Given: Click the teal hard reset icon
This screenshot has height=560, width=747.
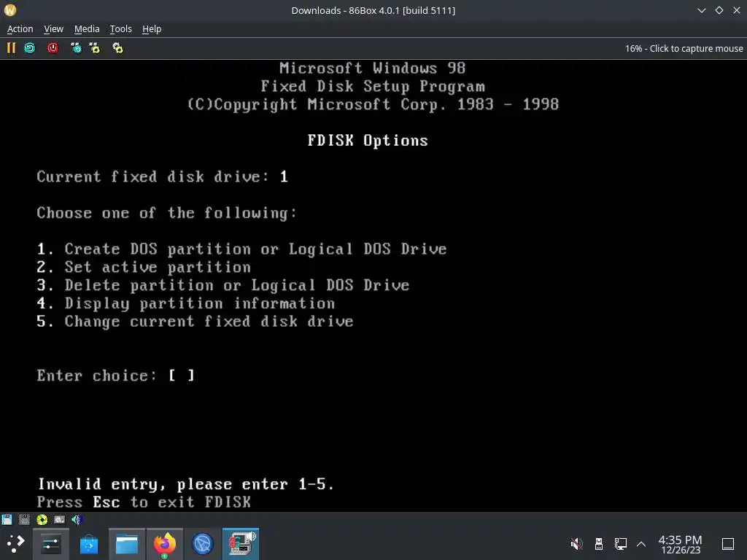Looking at the screenshot, I should (x=29, y=48).
